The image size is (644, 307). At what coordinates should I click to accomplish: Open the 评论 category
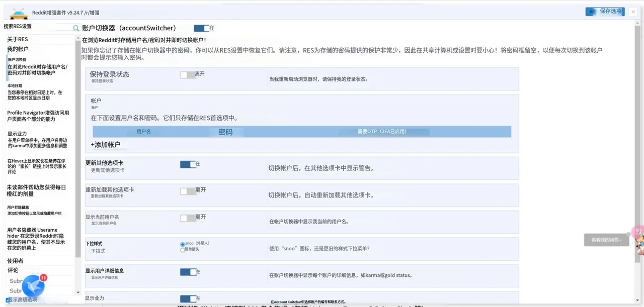click(13, 270)
